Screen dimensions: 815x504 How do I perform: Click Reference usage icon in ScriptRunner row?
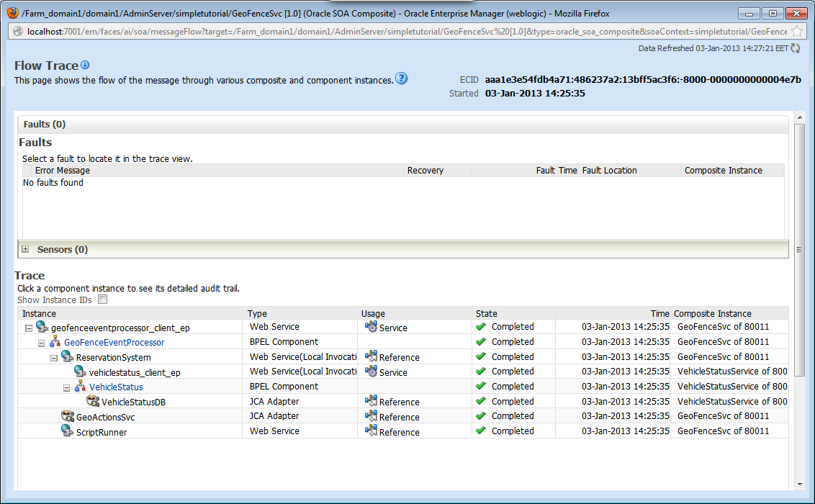pos(371,431)
